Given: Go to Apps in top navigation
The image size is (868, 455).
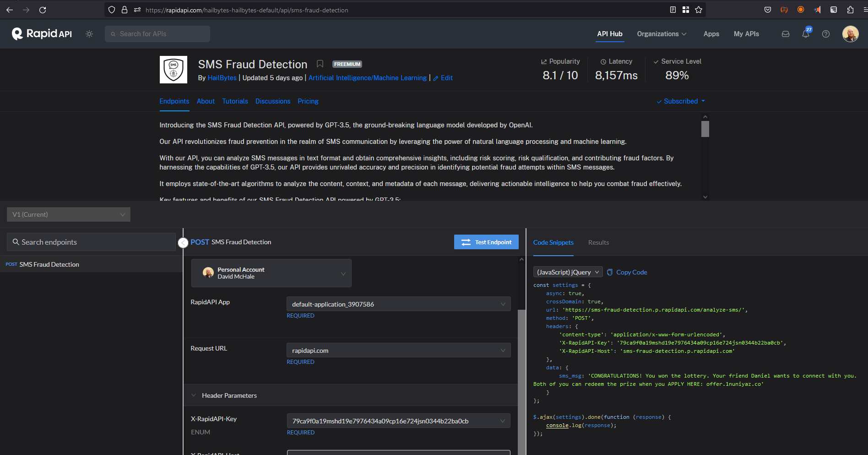Looking at the screenshot, I should click(711, 34).
